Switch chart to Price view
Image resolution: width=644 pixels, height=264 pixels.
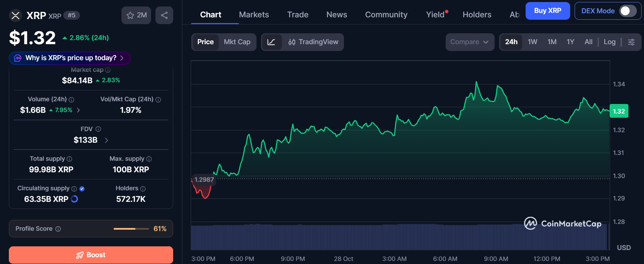pyautogui.click(x=205, y=42)
